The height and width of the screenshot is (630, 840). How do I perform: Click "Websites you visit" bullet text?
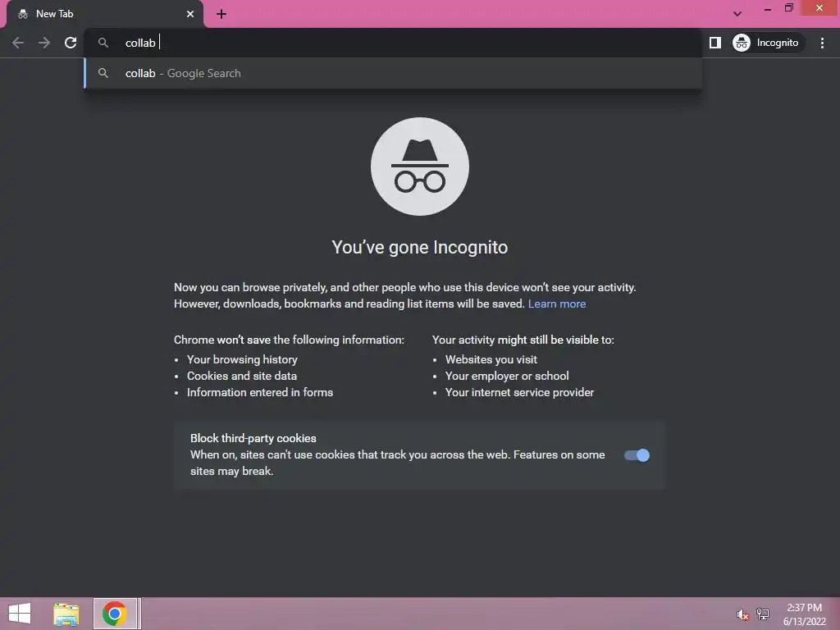pyautogui.click(x=491, y=359)
